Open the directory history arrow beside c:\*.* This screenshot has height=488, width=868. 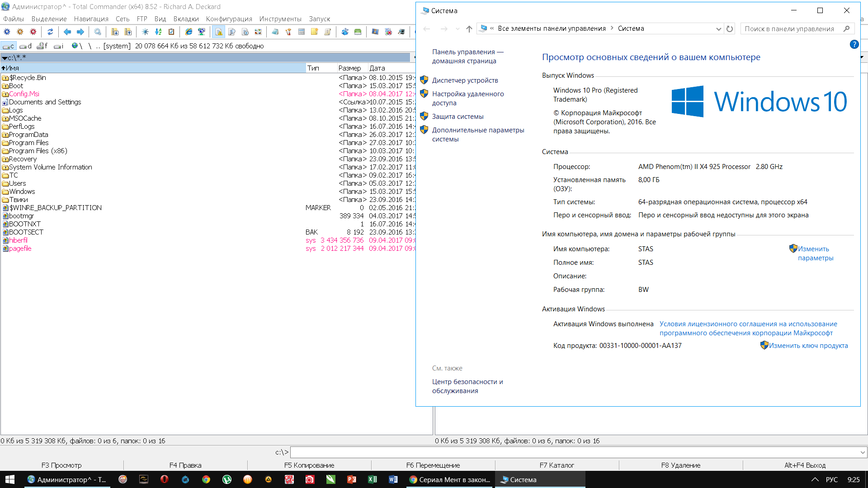(5, 58)
